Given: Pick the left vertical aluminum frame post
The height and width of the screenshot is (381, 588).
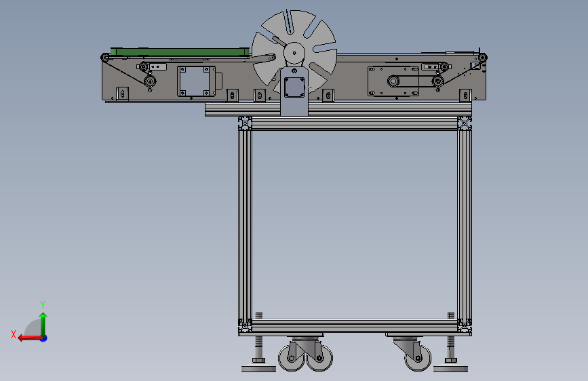Looking at the screenshot, I should pos(245,224).
